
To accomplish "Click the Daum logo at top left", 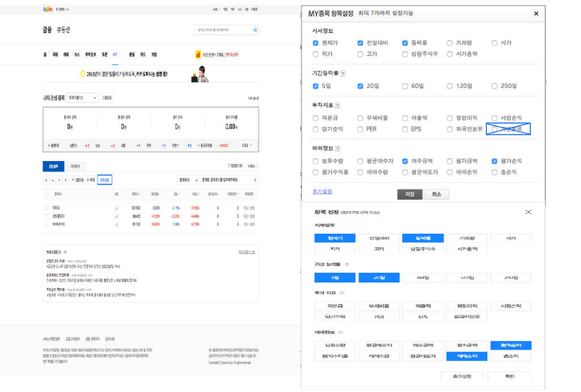I will pos(48,8).
